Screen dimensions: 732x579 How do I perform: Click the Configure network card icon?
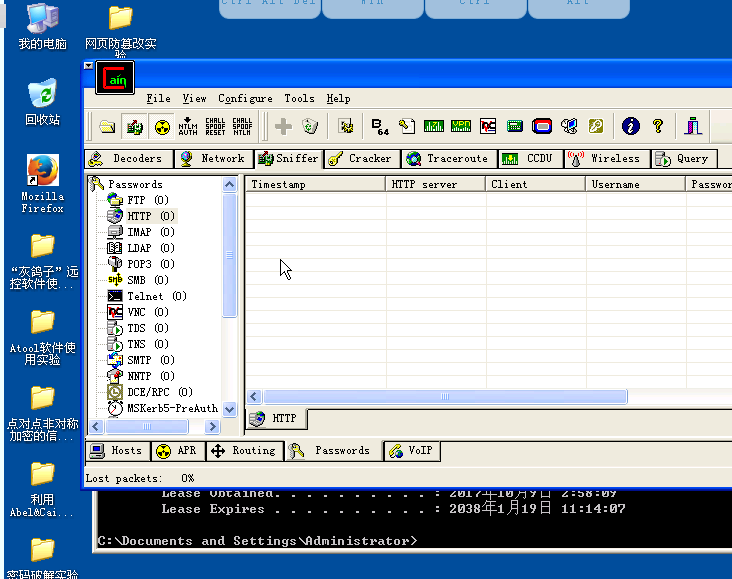346,127
